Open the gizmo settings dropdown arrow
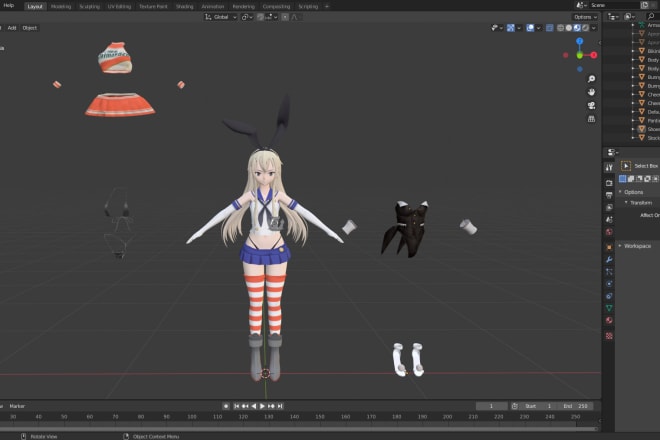 tap(519, 28)
